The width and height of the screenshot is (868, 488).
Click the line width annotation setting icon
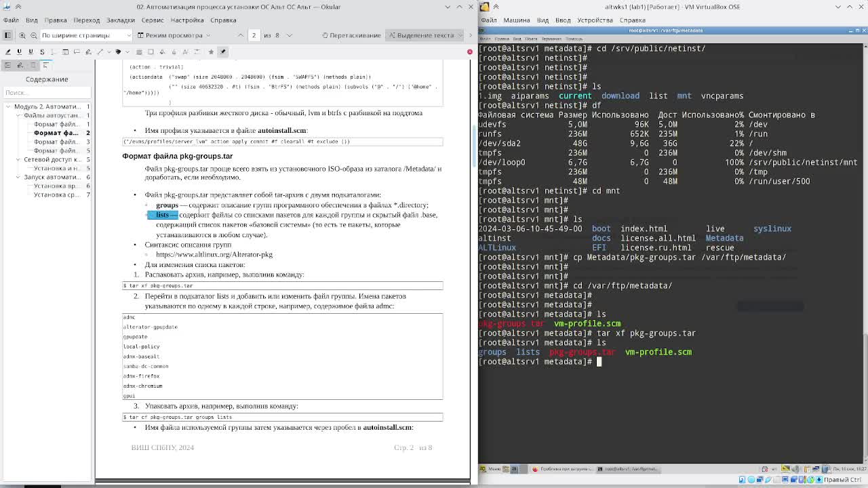click(139, 52)
